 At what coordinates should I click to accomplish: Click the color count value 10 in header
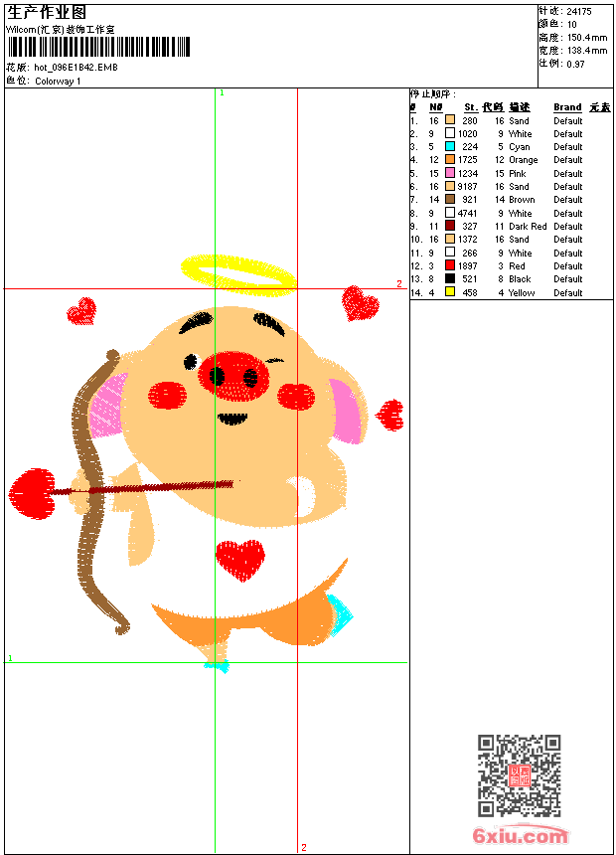click(572, 24)
